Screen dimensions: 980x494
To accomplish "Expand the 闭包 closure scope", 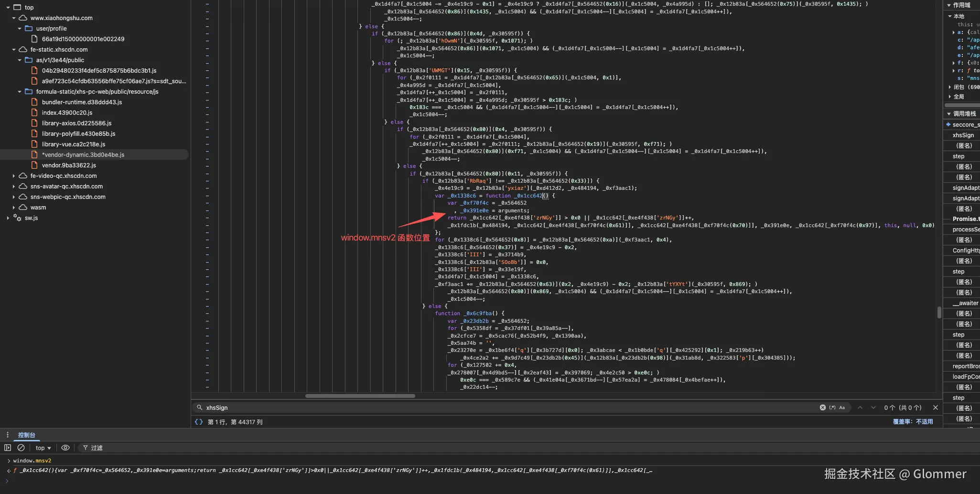I will tap(950, 87).
